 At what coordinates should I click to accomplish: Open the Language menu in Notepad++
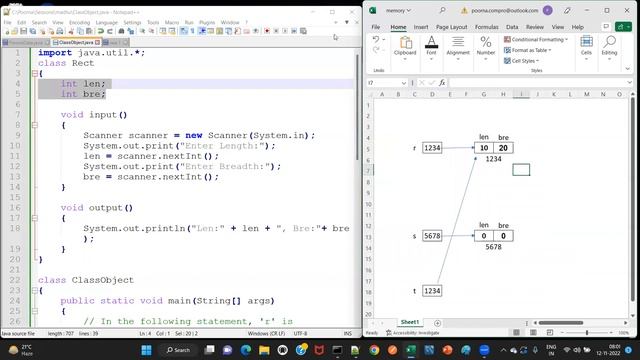[x=107, y=22]
